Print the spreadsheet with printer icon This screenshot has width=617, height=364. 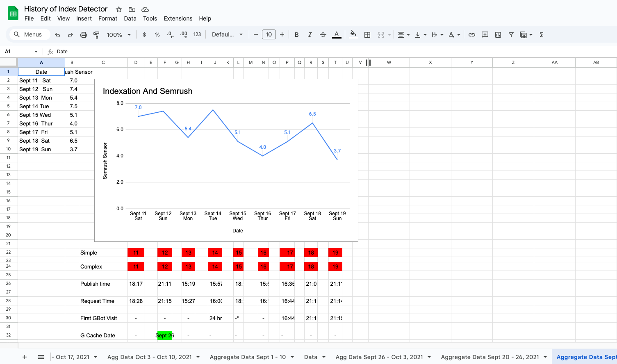84,35
